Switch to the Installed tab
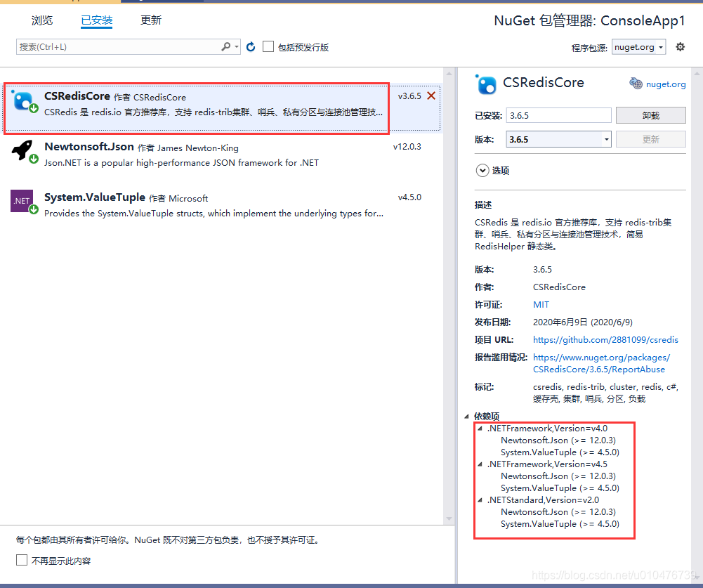This screenshot has height=588, width=703. pos(96,20)
